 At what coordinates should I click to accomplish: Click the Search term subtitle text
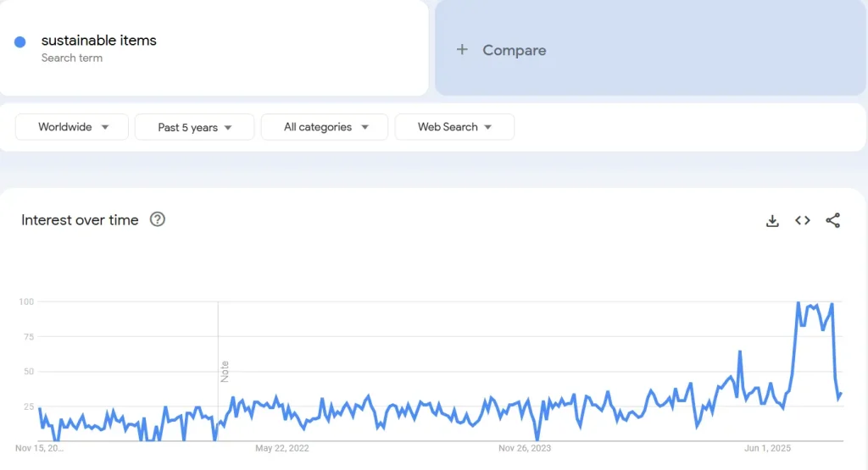[72, 58]
